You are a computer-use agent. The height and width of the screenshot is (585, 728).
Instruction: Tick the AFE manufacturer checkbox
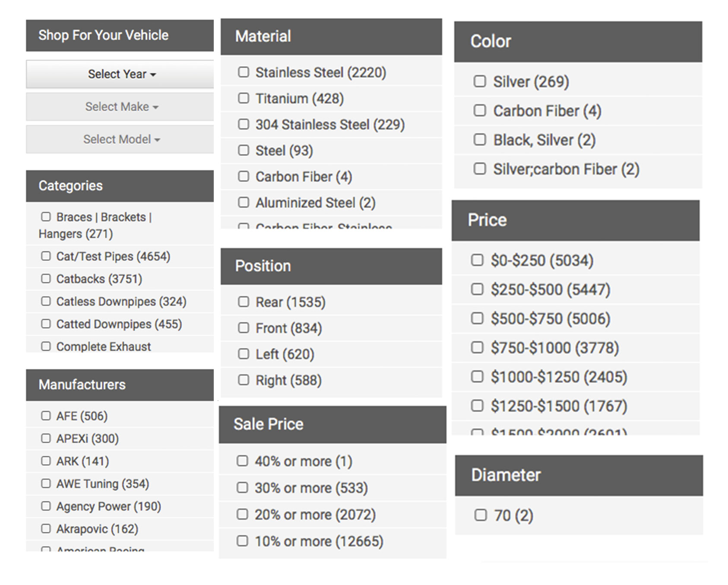coord(46,416)
